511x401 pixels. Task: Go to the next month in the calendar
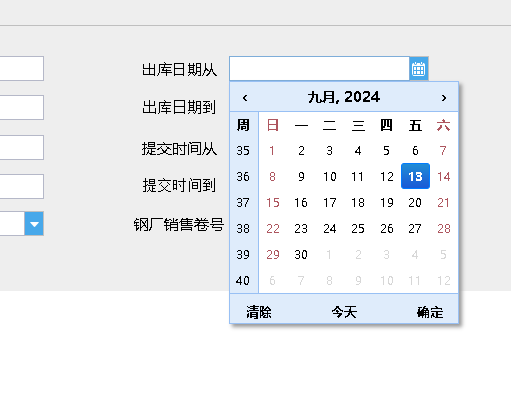click(x=444, y=98)
